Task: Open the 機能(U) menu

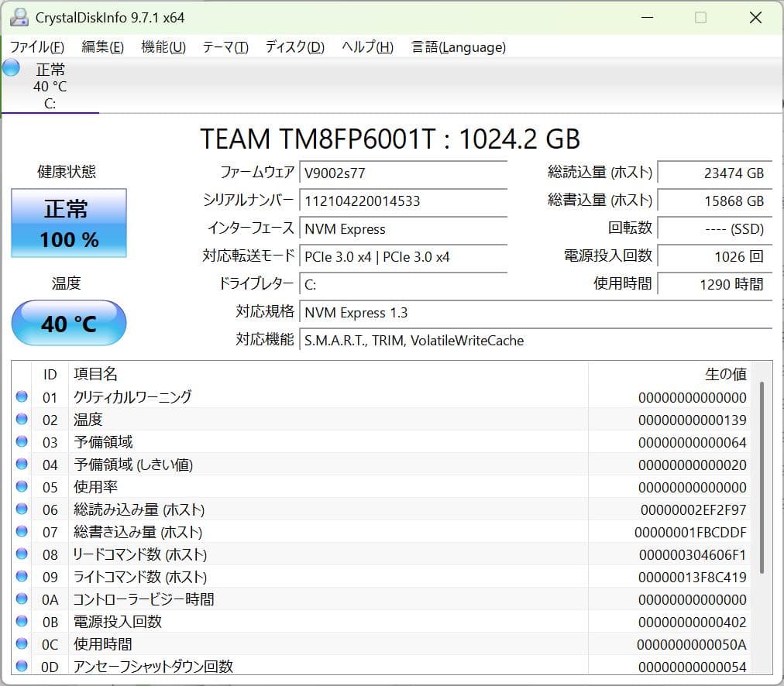Action: click(163, 47)
